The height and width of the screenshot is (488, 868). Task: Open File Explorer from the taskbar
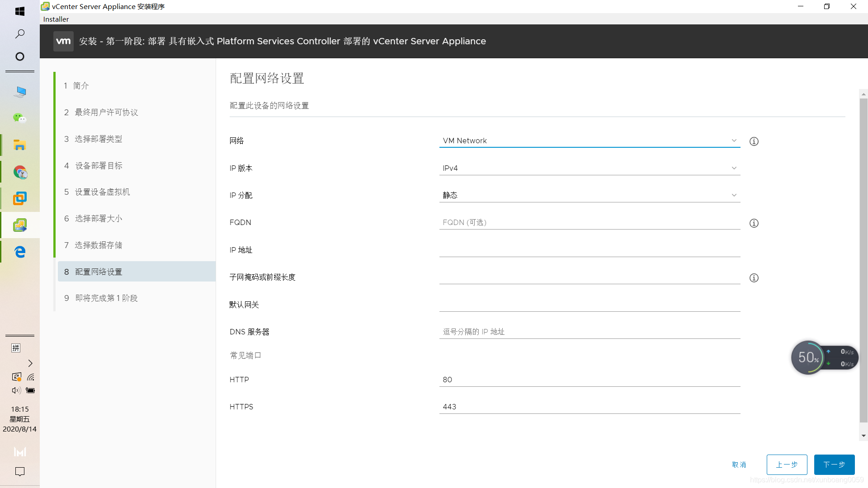19,145
